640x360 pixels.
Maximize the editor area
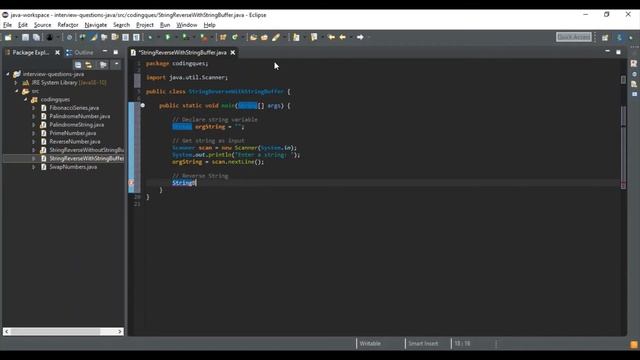[x=618, y=52]
